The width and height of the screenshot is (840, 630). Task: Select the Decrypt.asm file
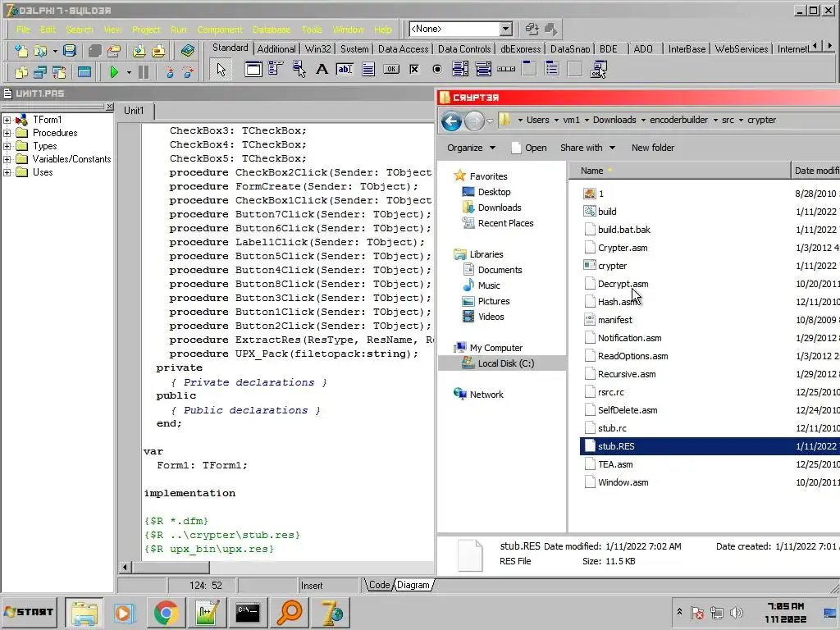point(623,284)
